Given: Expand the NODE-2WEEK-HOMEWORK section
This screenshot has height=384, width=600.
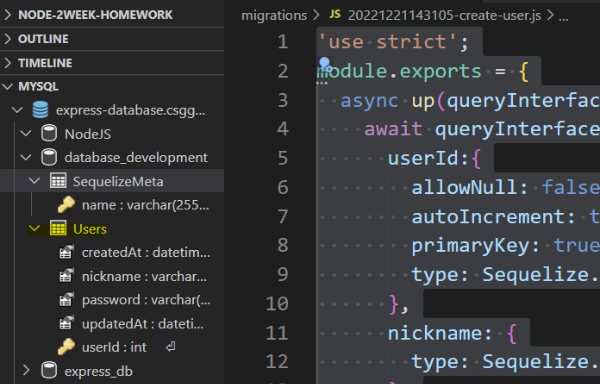Looking at the screenshot, I should pos(8,15).
